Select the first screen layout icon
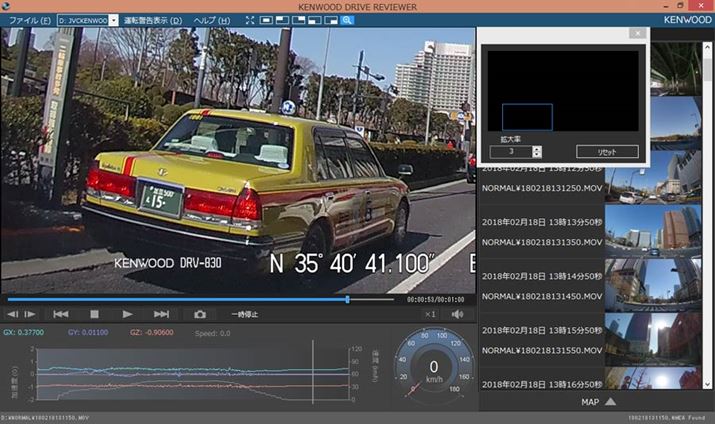The width and height of the screenshot is (715, 424). [265, 20]
